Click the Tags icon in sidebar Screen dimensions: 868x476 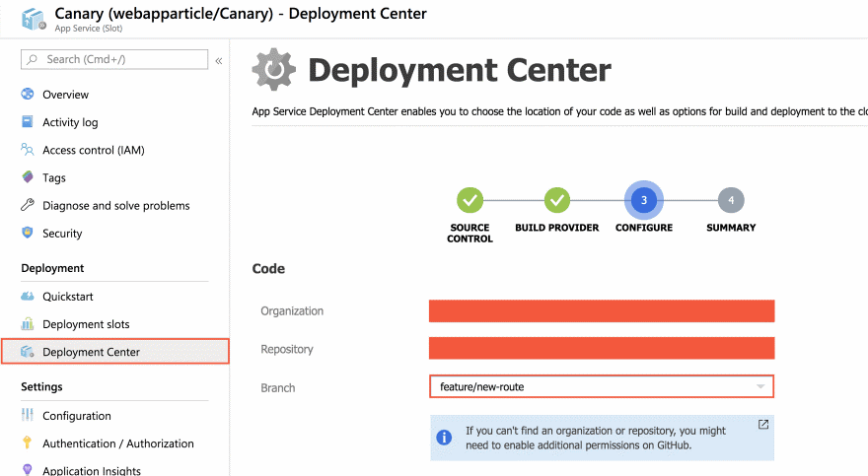[28, 177]
